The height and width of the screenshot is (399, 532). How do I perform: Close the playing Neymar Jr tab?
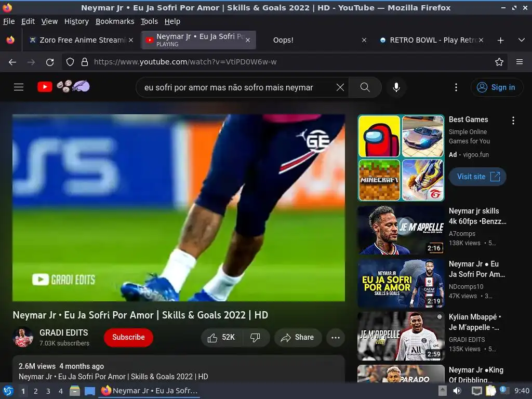click(248, 40)
